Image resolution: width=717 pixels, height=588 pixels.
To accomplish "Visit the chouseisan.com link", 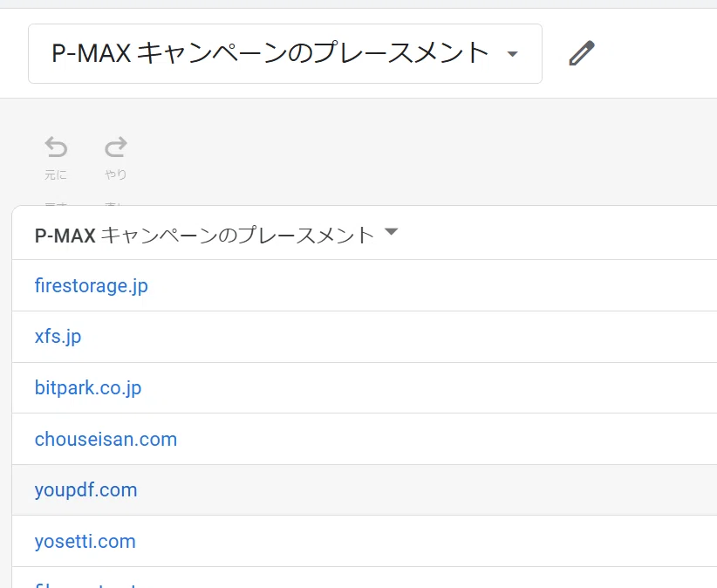I will (x=106, y=439).
